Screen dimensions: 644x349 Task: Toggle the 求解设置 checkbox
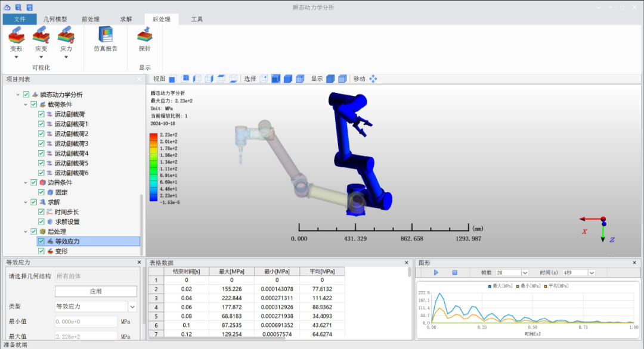(x=41, y=222)
